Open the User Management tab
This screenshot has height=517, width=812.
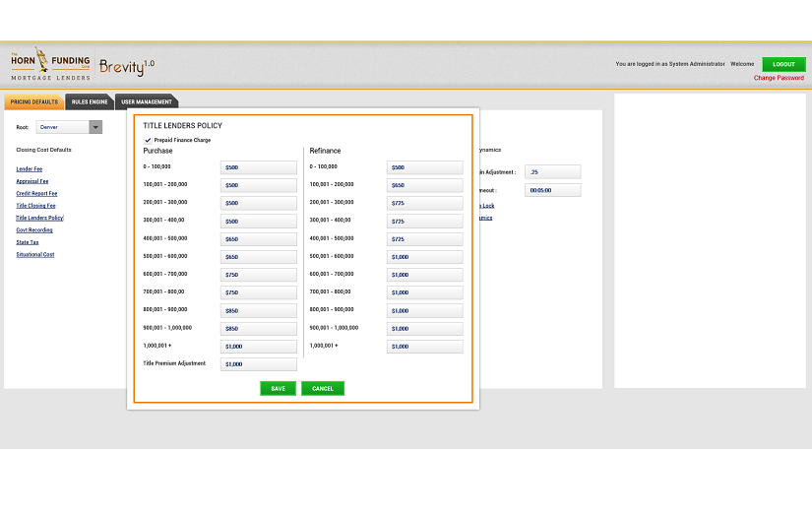[147, 102]
